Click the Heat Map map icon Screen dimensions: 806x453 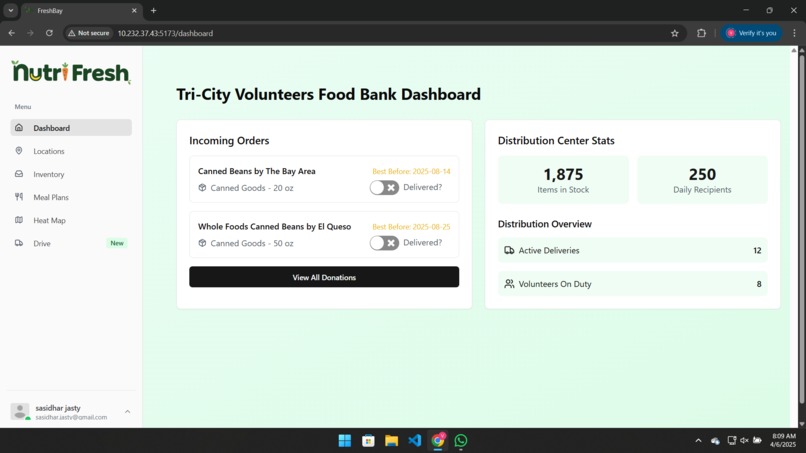point(19,220)
